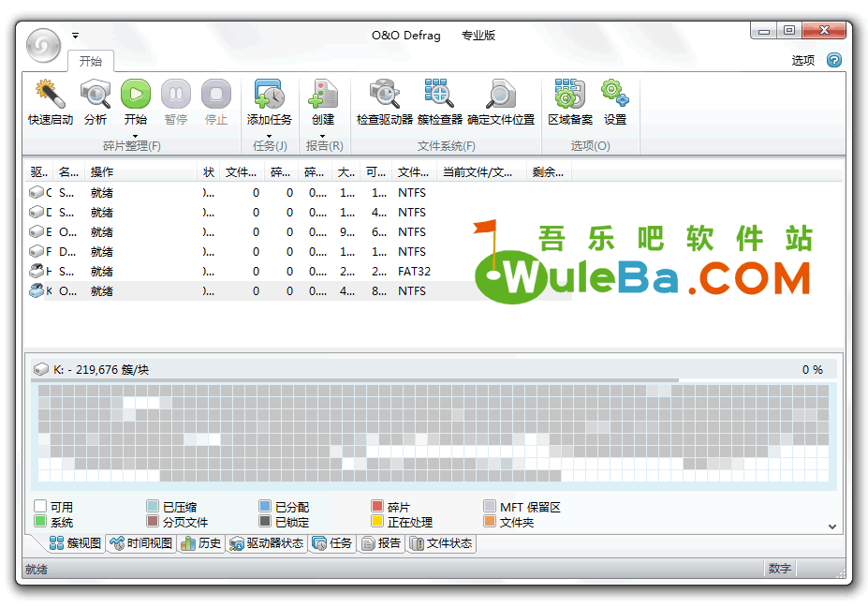This screenshot has height=608, width=868.
Task: Open the 驱动器状态 drive status tab
Action: (x=267, y=543)
